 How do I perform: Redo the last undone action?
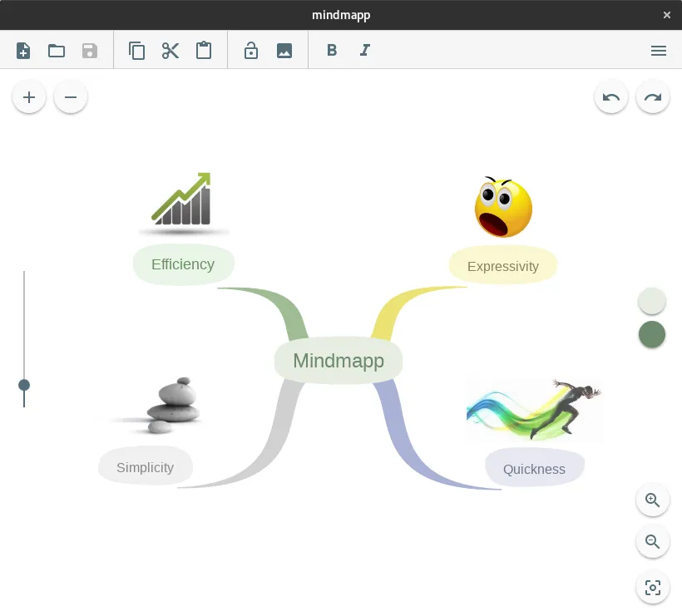(653, 96)
